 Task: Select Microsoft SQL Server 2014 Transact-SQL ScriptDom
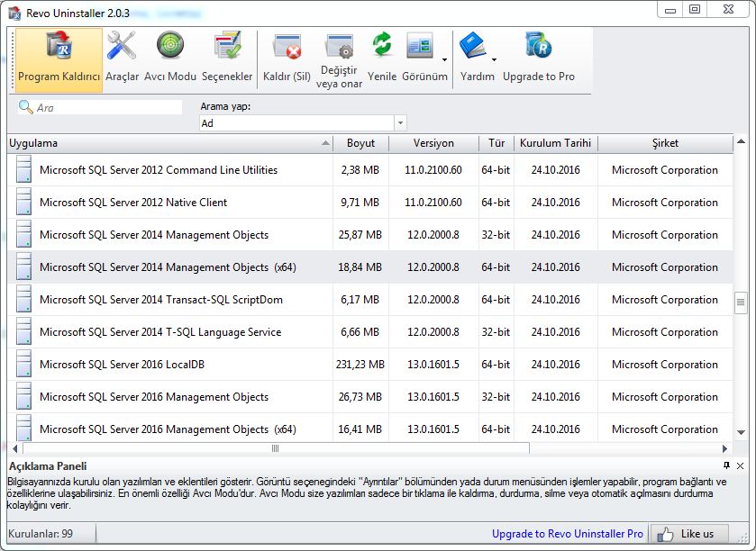coord(370,299)
